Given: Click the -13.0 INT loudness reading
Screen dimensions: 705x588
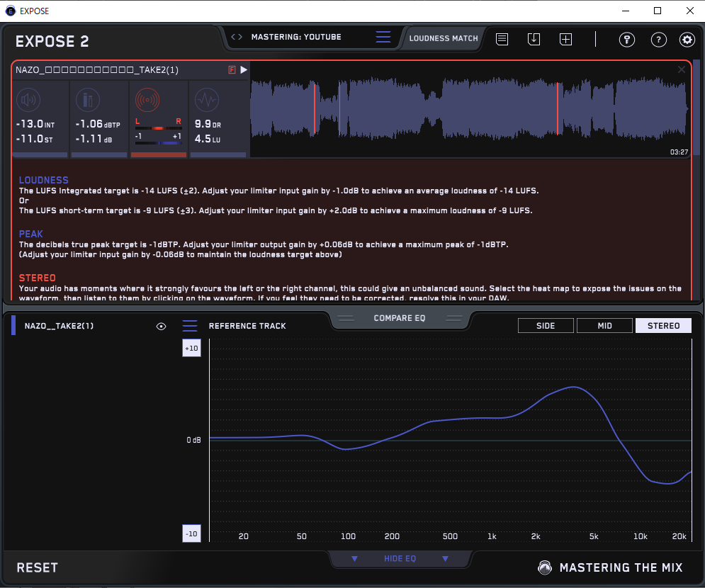Looking at the screenshot, I should (x=35, y=124).
